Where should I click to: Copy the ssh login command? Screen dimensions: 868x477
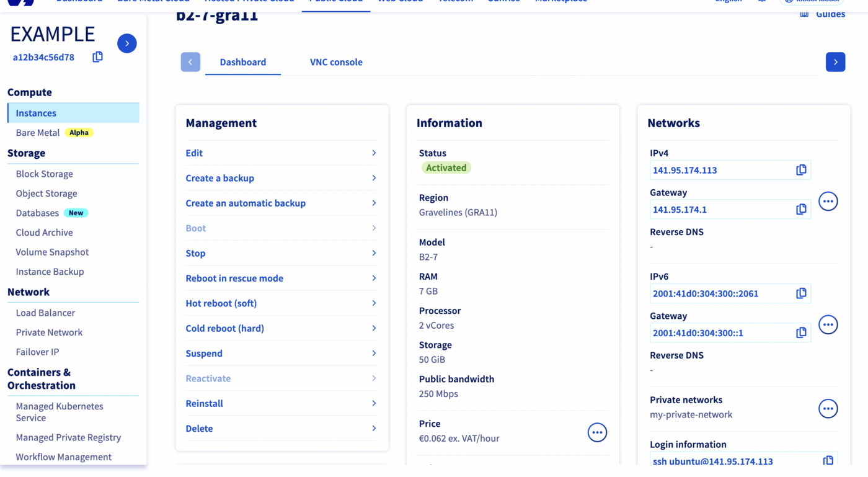tap(828, 461)
